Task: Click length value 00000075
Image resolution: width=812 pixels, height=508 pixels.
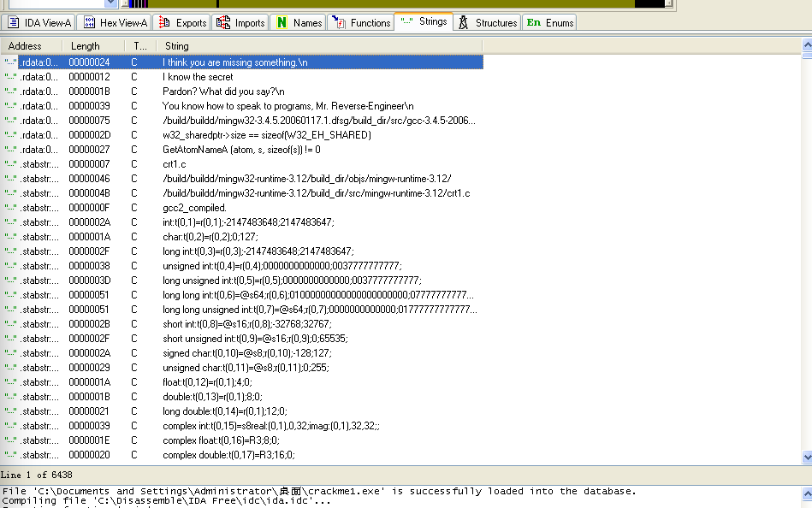Action: (x=89, y=121)
